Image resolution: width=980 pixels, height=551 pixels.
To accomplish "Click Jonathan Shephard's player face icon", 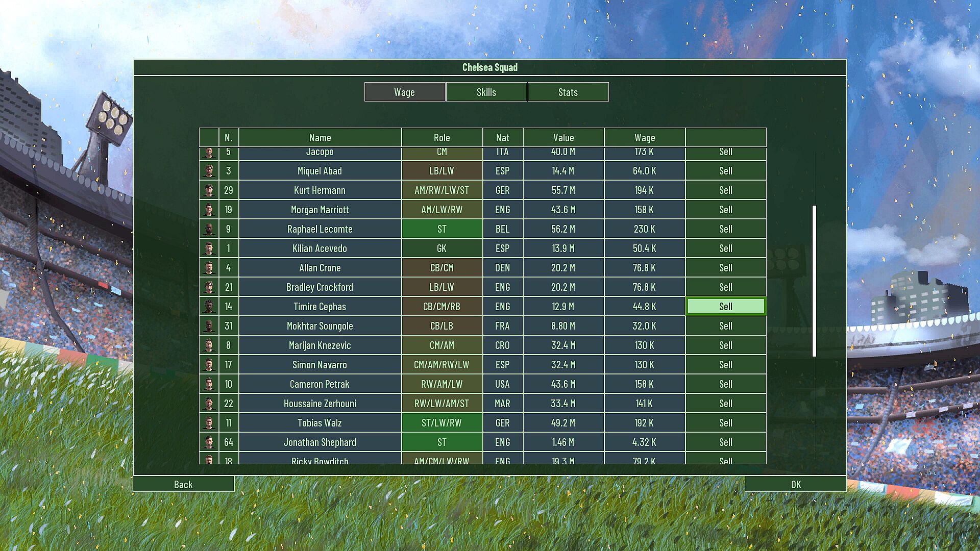I will coord(209,442).
